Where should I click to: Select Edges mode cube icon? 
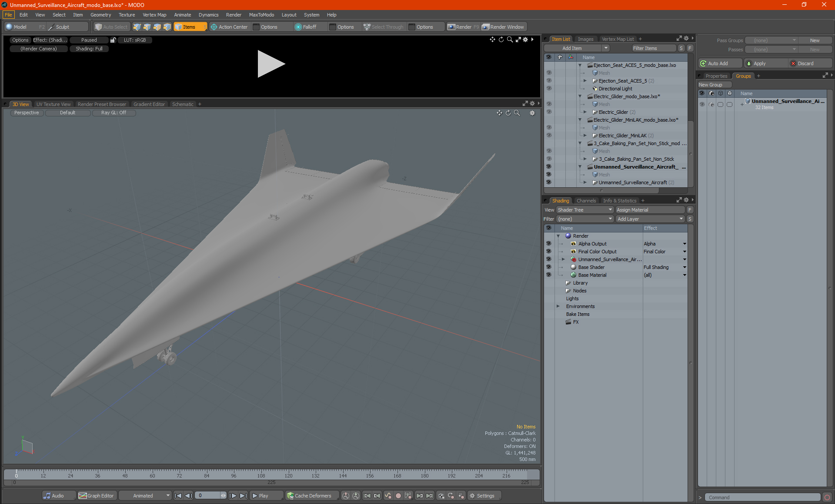pos(147,27)
